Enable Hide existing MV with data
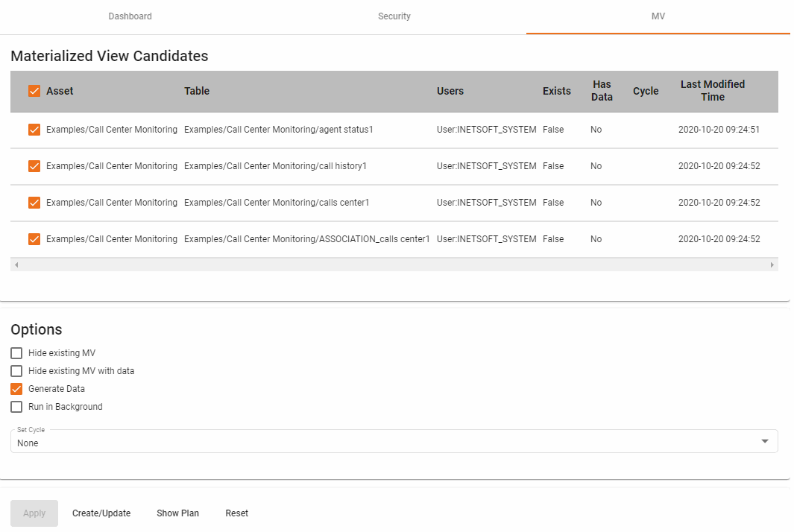Viewport: 794px width, 532px height. [16, 370]
